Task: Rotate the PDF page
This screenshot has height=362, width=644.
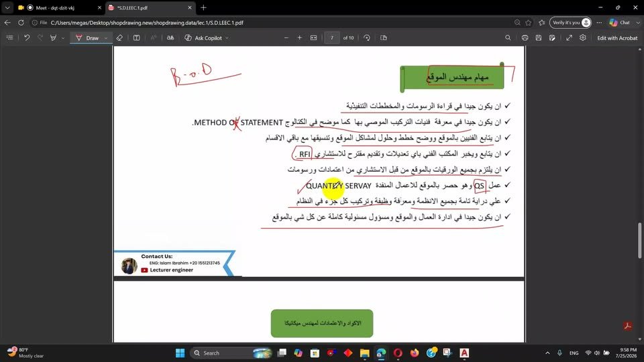Action: click(367, 38)
